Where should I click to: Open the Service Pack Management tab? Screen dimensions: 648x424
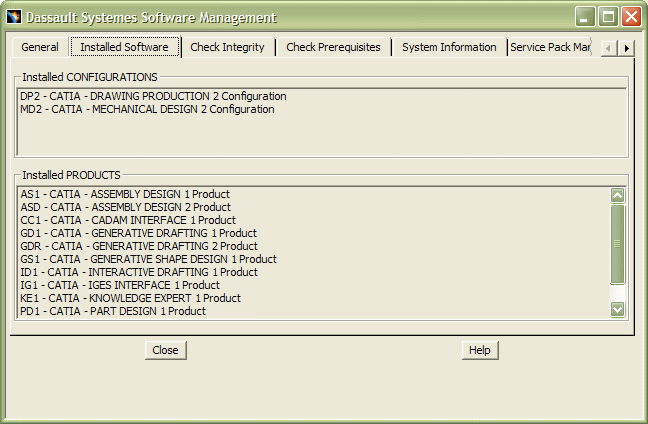click(x=549, y=47)
